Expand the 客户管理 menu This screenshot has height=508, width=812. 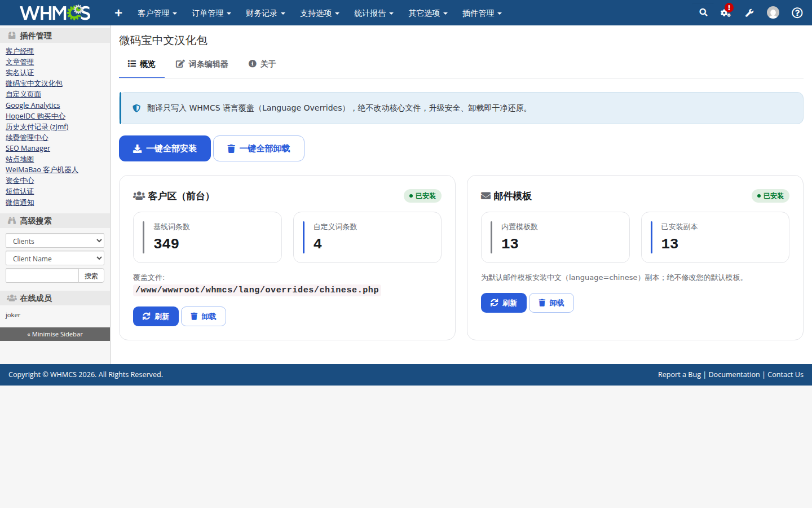pyautogui.click(x=157, y=13)
